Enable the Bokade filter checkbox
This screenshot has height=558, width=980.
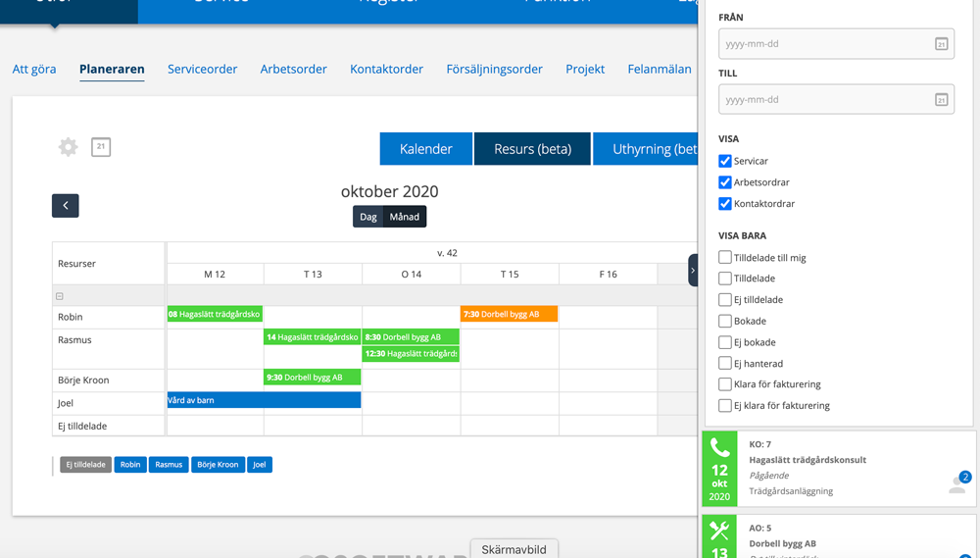click(x=725, y=321)
